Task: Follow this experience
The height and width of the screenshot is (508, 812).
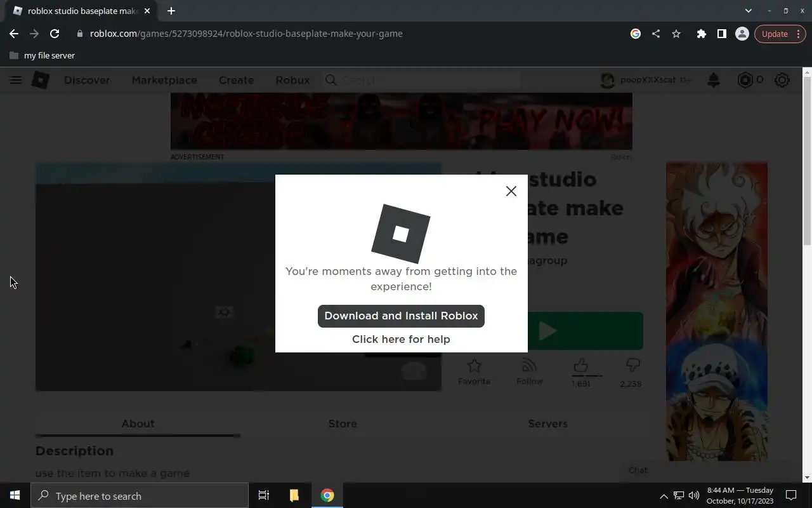Action: point(529,371)
